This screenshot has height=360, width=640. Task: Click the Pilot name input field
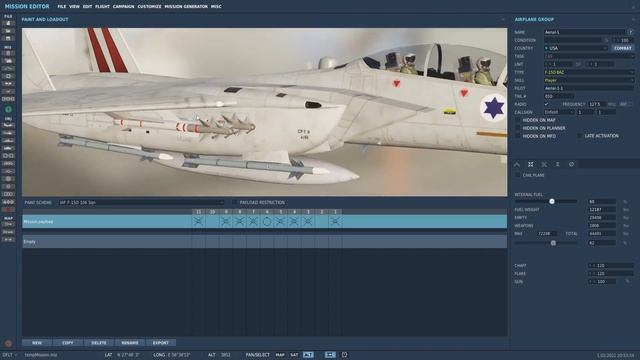coord(589,88)
